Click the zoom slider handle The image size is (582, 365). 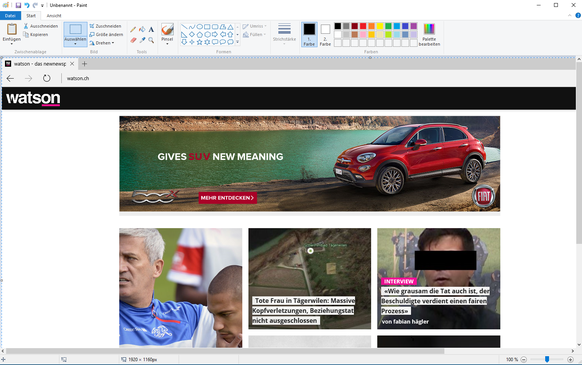coord(547,359)
